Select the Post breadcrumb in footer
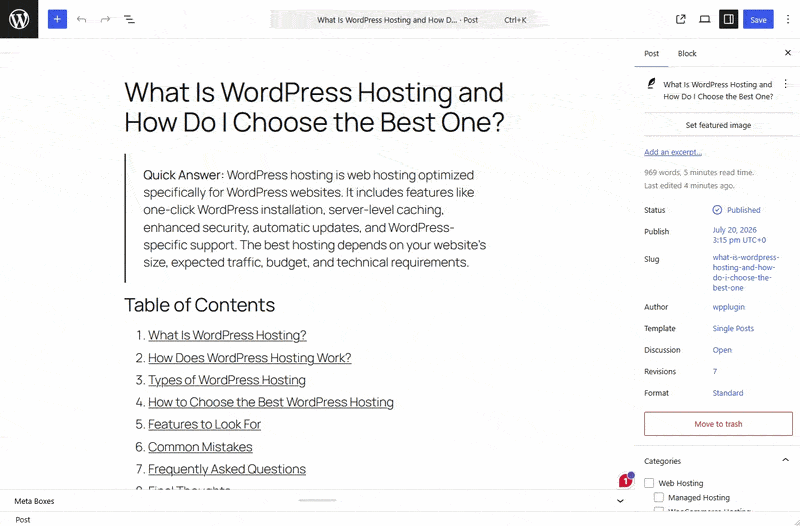The image size is (800, 526). 23,519
